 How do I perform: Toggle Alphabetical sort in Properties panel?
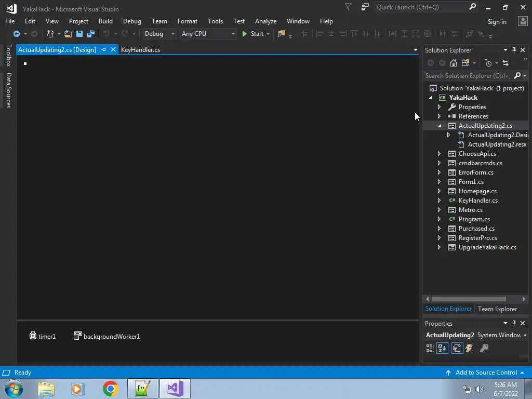point(443,348)
